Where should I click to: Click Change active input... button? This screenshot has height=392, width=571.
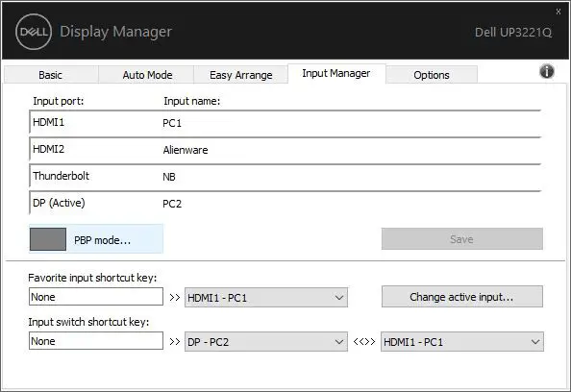pyautogui.click(x=461, y=297)
